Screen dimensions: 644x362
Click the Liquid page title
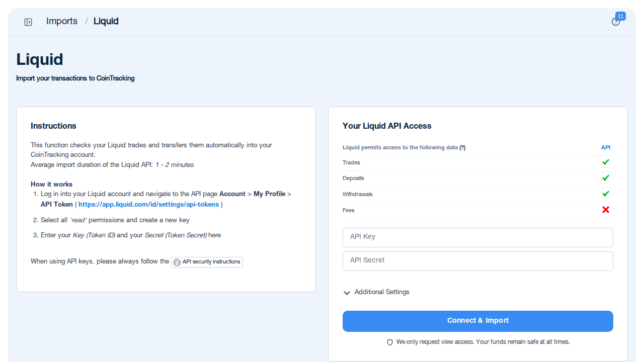(40, 59)
